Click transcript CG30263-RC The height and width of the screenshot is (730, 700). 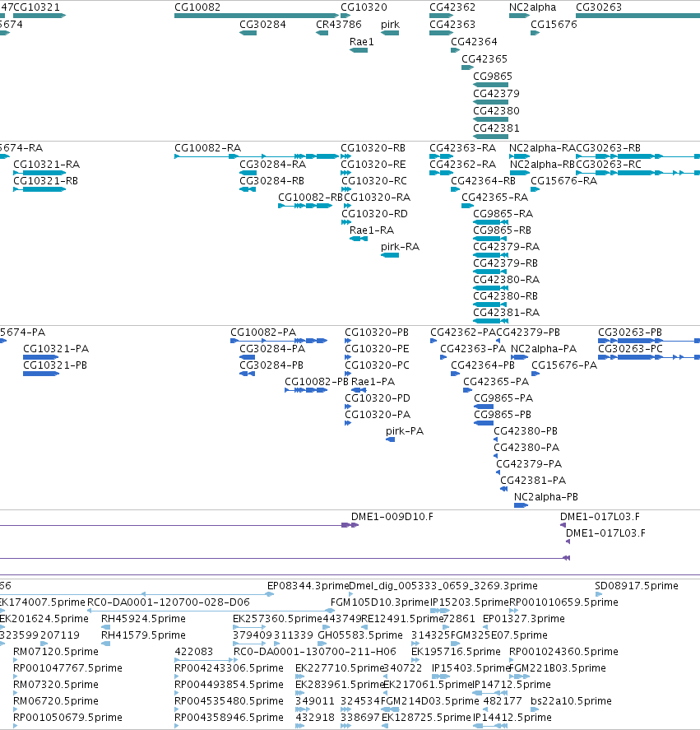[637, 173]
